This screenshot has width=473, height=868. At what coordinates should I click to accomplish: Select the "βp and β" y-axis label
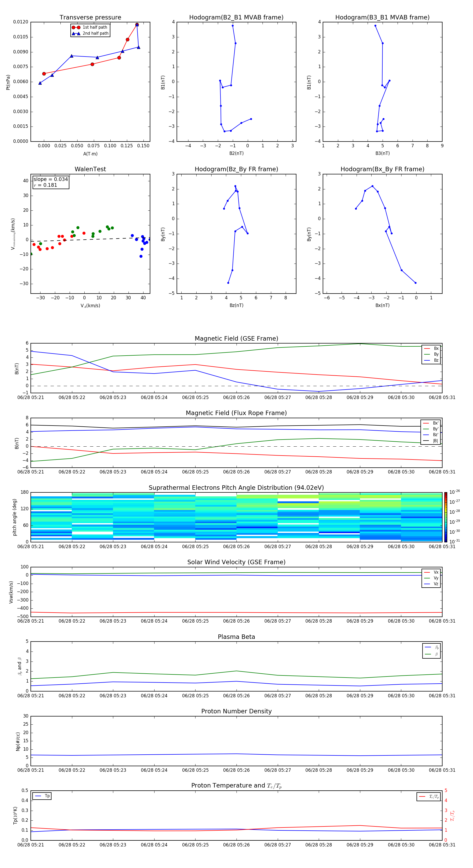[x=20, y=666]
